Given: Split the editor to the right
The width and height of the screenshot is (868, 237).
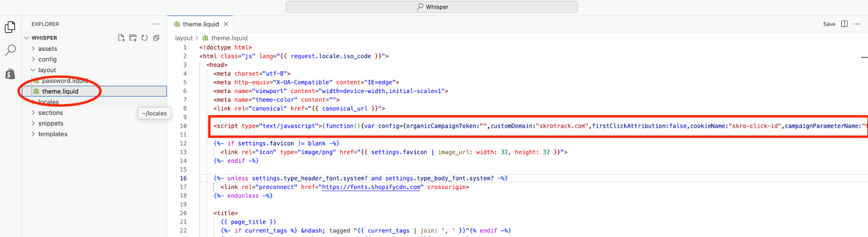Looking at the screenshot, I should pyautogui.click(x=844, y=24).
